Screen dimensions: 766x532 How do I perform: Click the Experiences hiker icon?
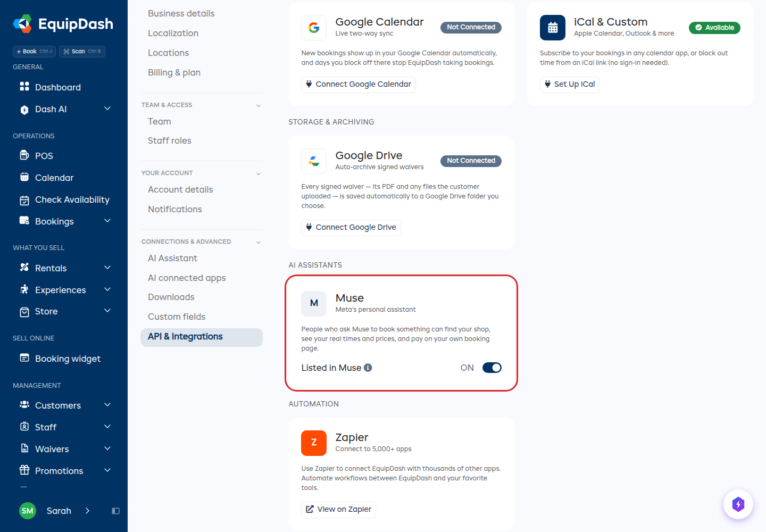click(24, 289)
